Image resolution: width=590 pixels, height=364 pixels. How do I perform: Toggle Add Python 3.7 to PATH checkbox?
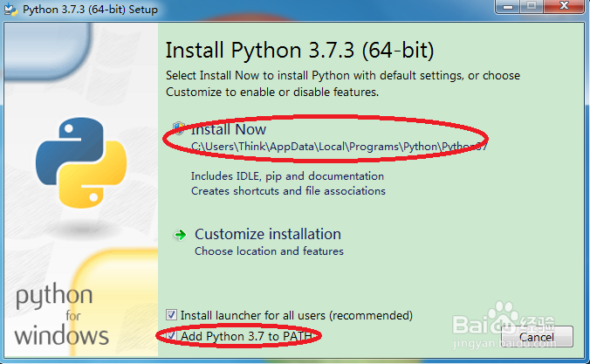[171, 335]
